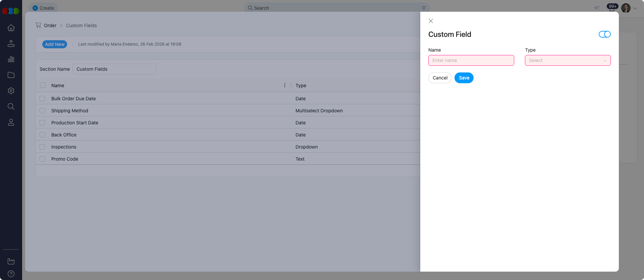Open the Type select dropdown

point(568,60)
